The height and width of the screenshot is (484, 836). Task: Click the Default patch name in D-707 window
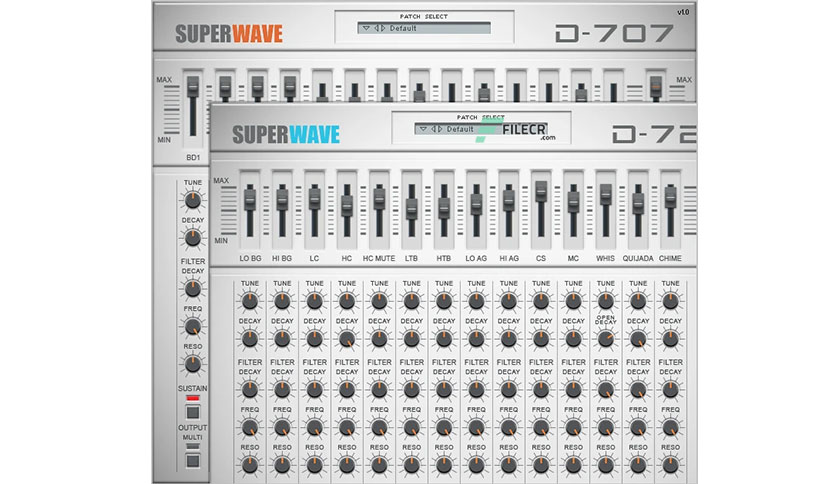pyautogui.click(x=403, y=28)
